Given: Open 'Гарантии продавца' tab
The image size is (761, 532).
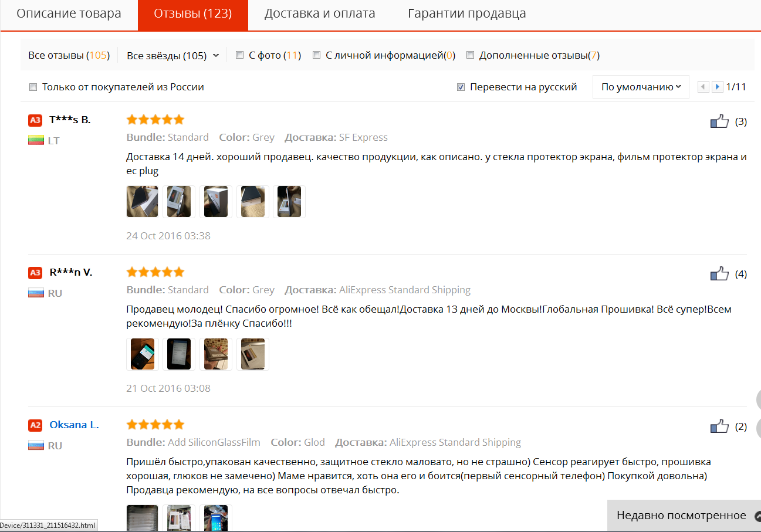Looking at the screenshot, I should pos(467,13).
